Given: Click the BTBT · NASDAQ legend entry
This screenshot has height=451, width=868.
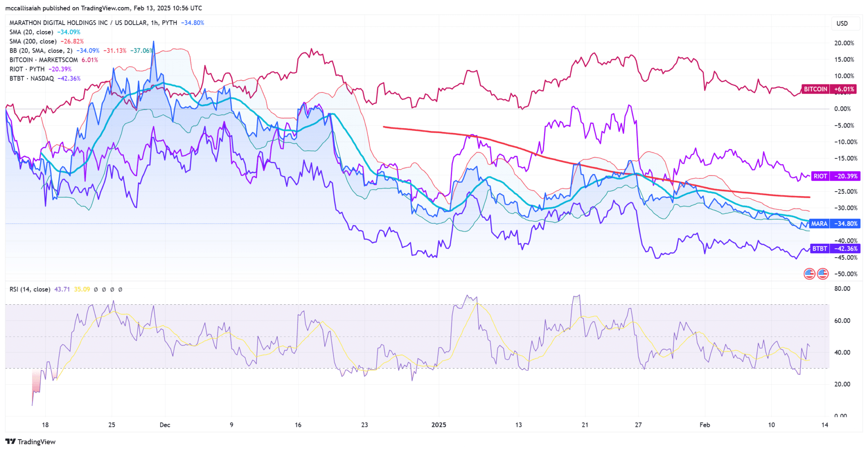Looking at the screenshot, I should click(32, 78).
